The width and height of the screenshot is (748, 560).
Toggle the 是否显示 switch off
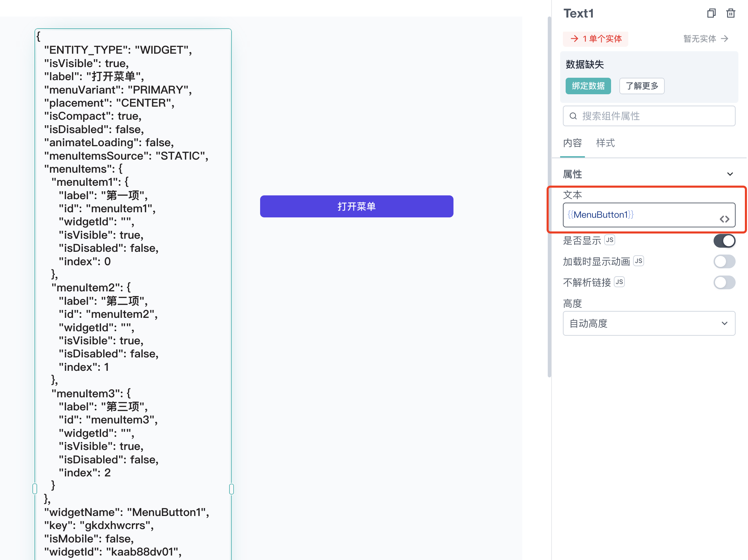pyautogui.click(x=724, y=241)
